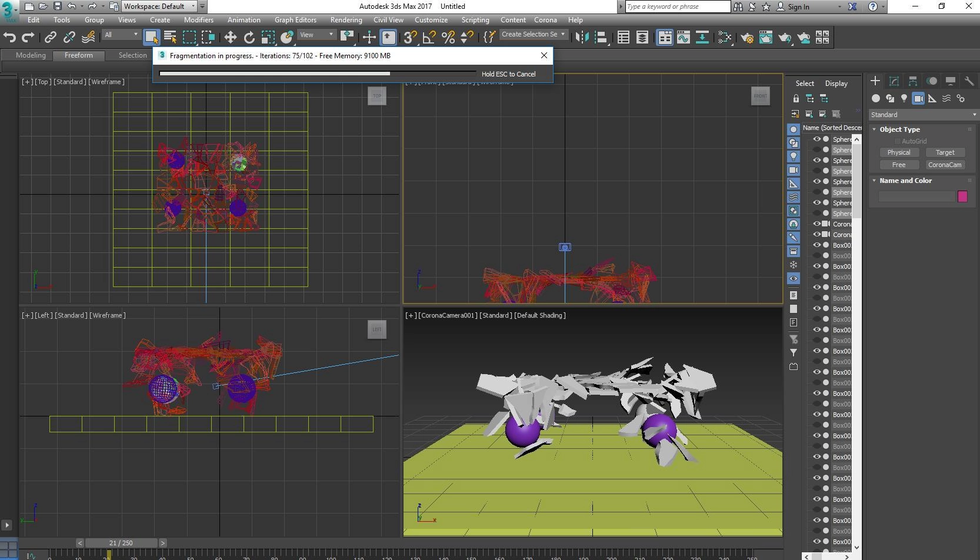Image resolution: width=980 pixels, height=560 pixels.
Task: Open the pink object color swatch
Action: 962,196
